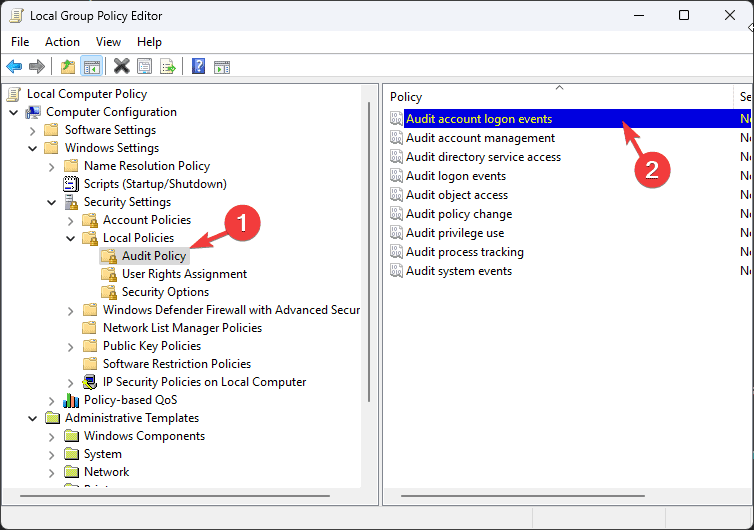Click the Forward arrow toolbar icon
This screenshot has width=754, height=530.
pyautogui.click(x=37, y=66)
